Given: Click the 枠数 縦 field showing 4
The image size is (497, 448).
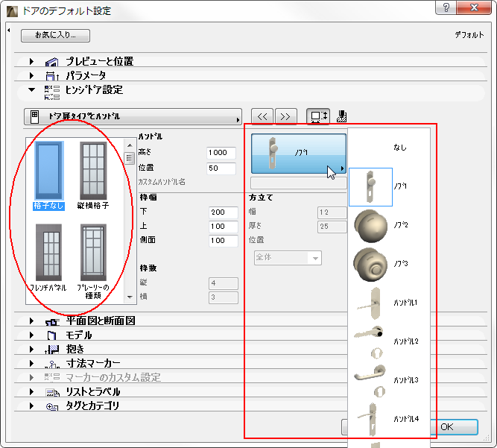Looking at the screenshot, I should point(223,283).
